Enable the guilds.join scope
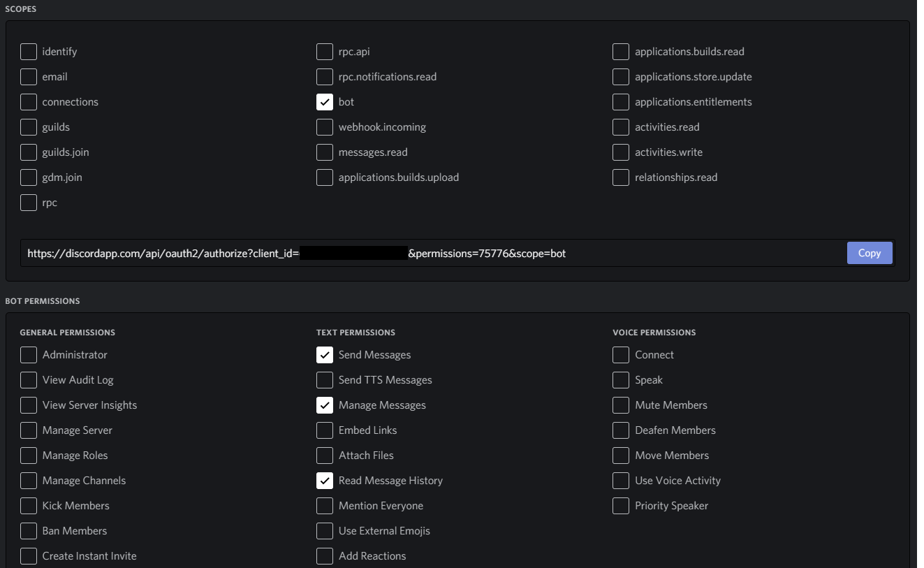 coord(29,152)
